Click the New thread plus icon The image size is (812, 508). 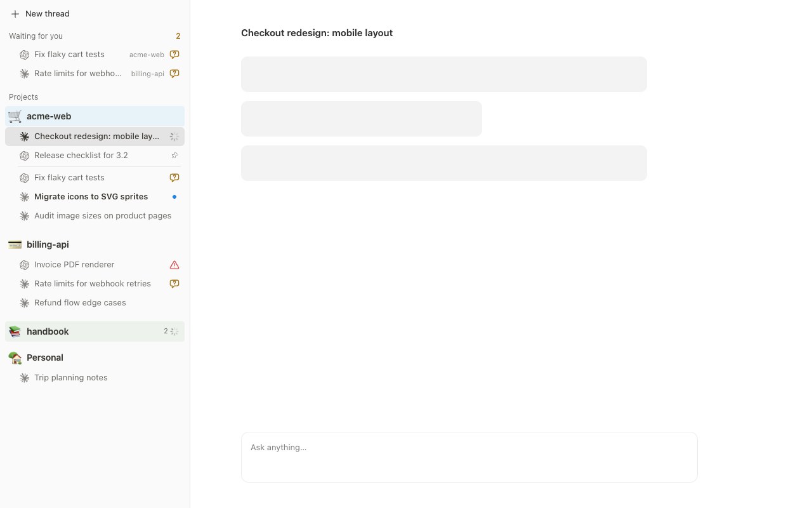[x=15, y=14]
